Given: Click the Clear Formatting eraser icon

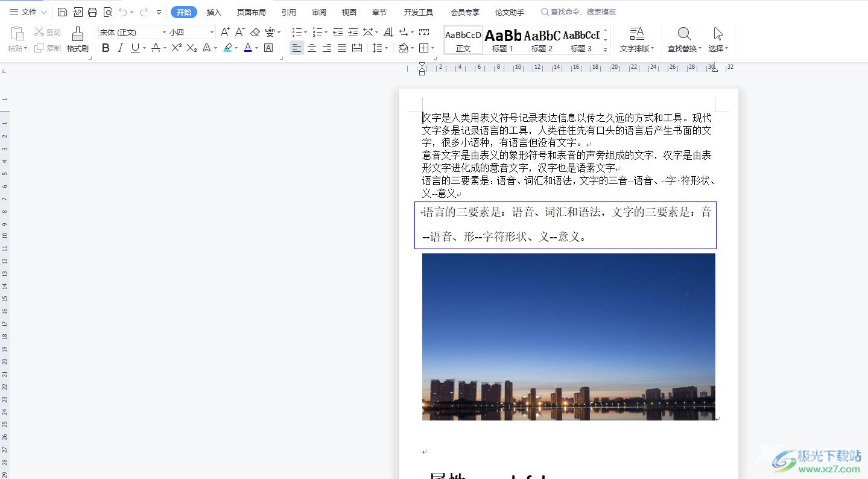Looking at the screenshot, I should coord(255,32).
